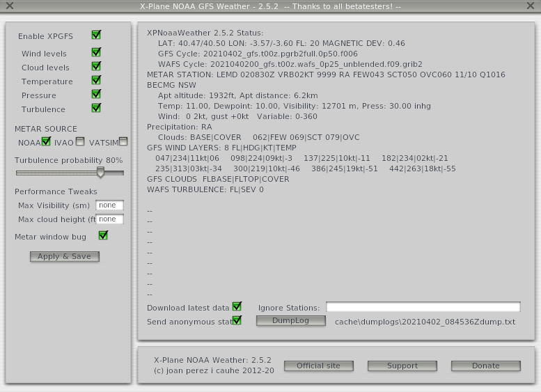
Task: Toggle the Enable XPGFS checkbox
Action: (x=96, y=35)
